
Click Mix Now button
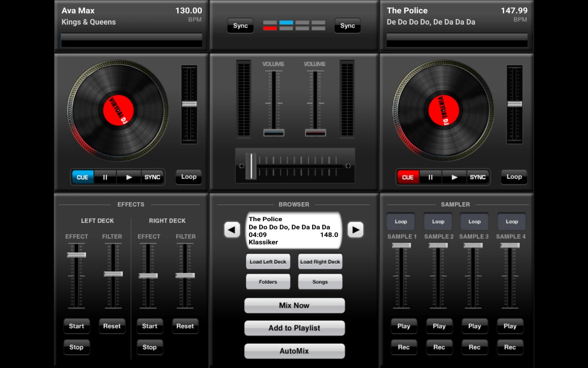pos(294,305)
